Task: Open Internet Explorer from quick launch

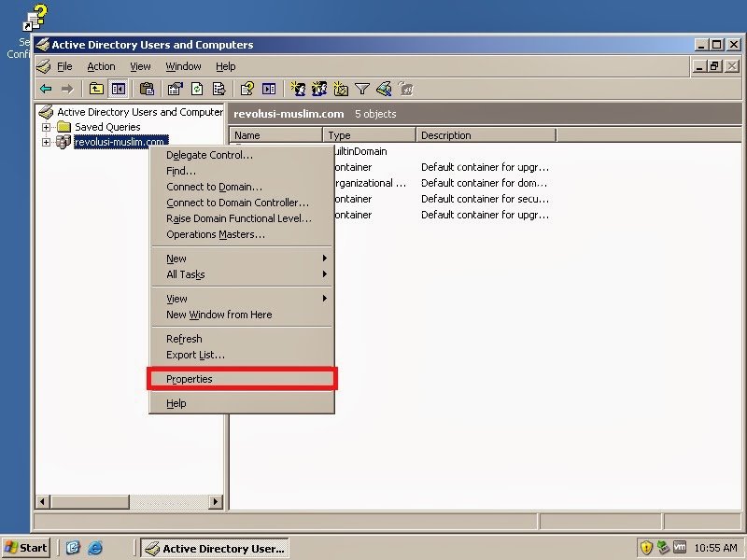Action: 94,548
